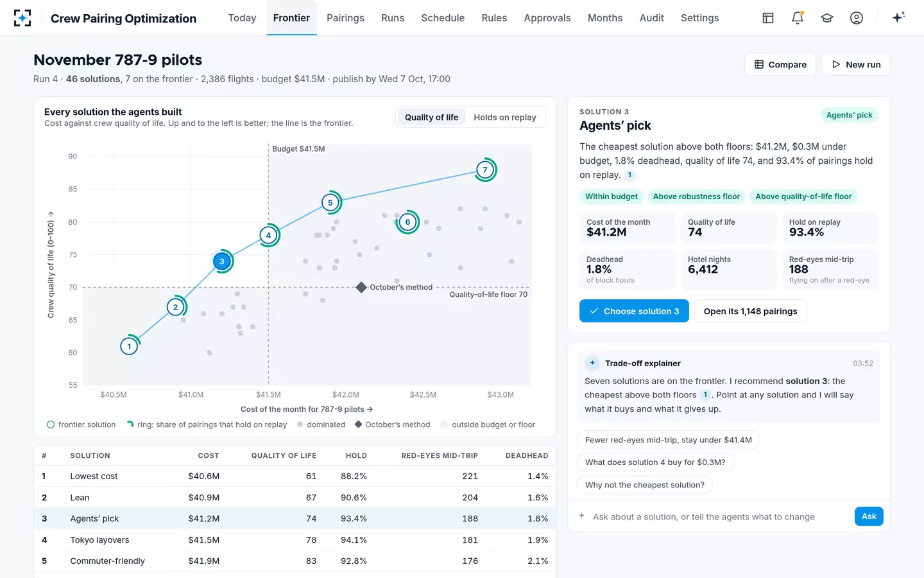This screenshot has height=578, width=924.
Task: Click citation badge 1 in Trade-off explainer
Action: coord(705,395)
